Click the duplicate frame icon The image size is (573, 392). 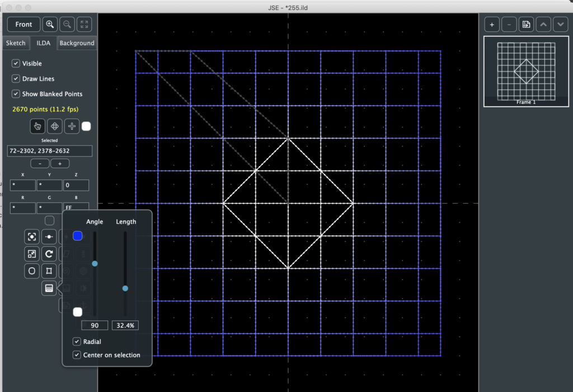pyautogui.click(x=526, y=25)
